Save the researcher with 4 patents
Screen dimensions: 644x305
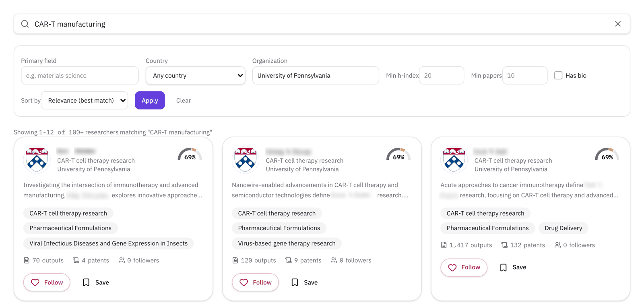[x=96, y=282]
